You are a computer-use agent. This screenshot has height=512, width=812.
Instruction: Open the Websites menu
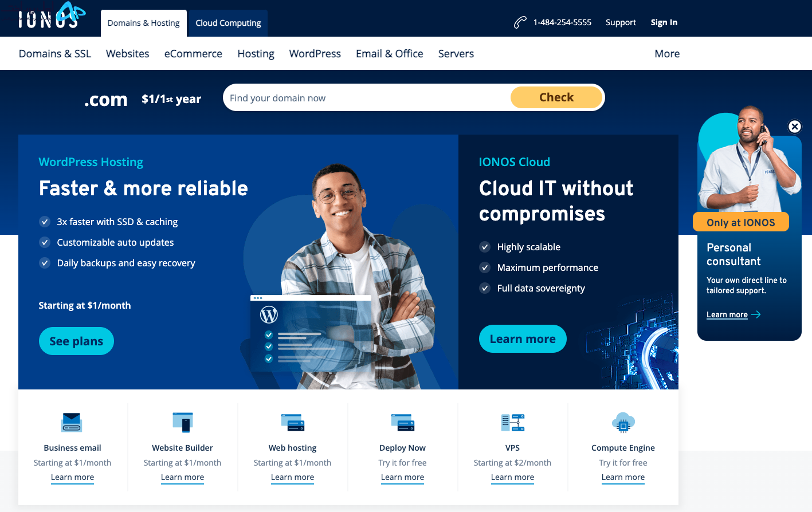127,53
